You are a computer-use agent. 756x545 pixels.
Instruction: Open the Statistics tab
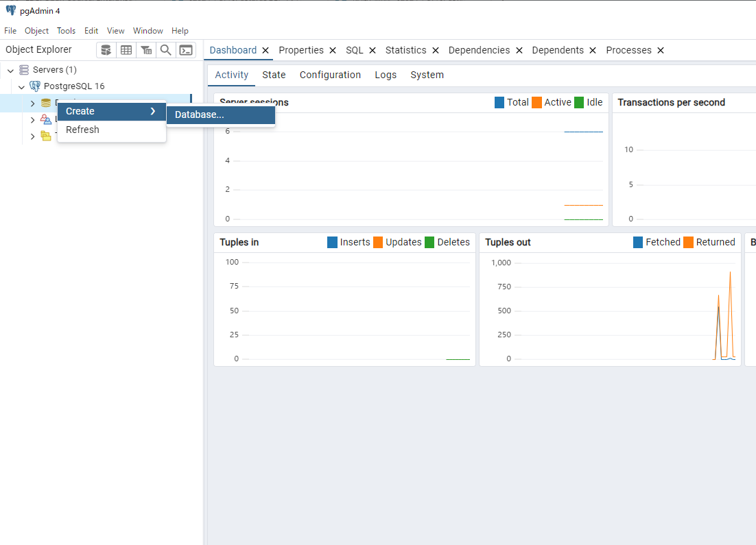(x=405, y=50)
